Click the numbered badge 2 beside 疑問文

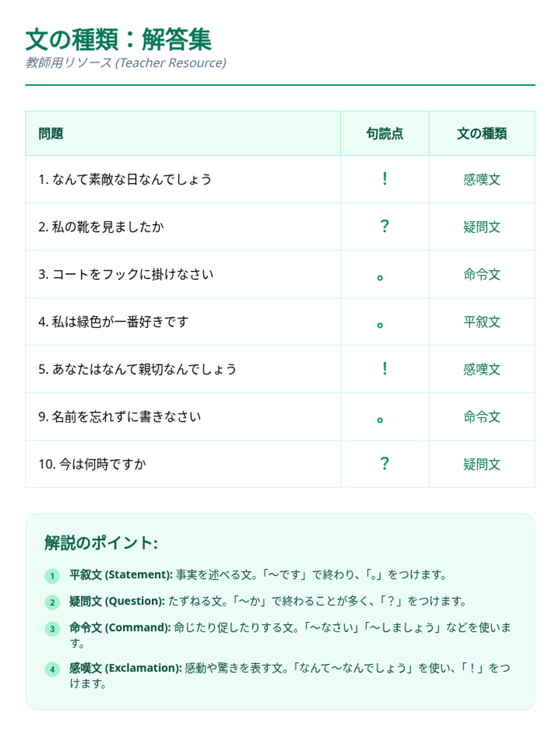(x=52, y=602)
